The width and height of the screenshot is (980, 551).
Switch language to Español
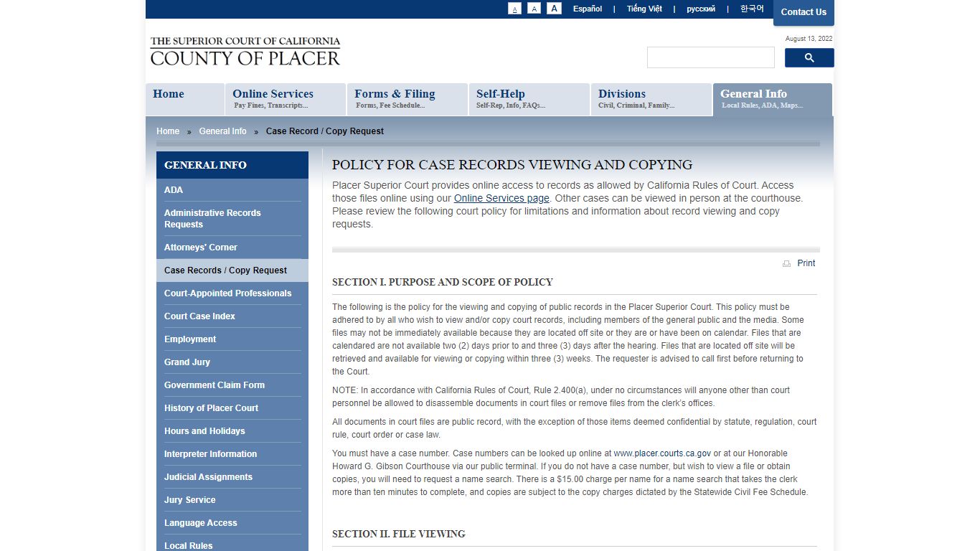coord(588,9)
